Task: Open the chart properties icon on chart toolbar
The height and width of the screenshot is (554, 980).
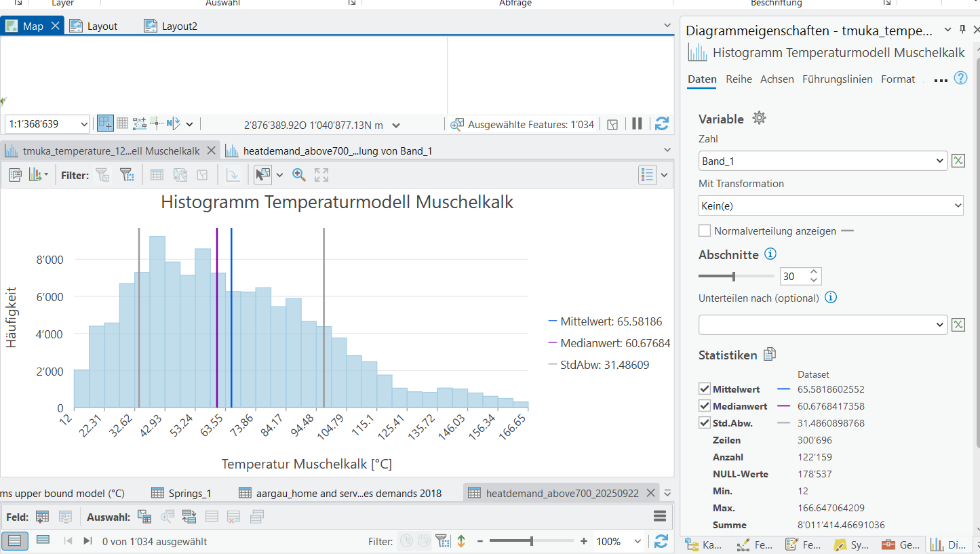Action: tap(15, 174)
